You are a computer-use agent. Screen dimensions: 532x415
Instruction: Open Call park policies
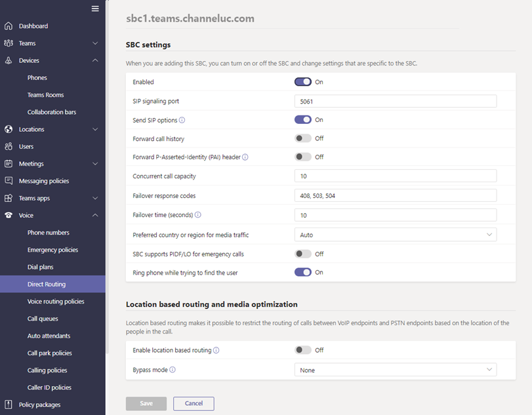[x=50, y=353]
